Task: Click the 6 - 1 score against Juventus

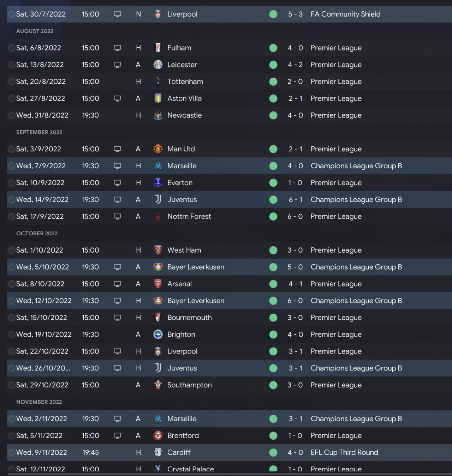Action: (295, 200)
